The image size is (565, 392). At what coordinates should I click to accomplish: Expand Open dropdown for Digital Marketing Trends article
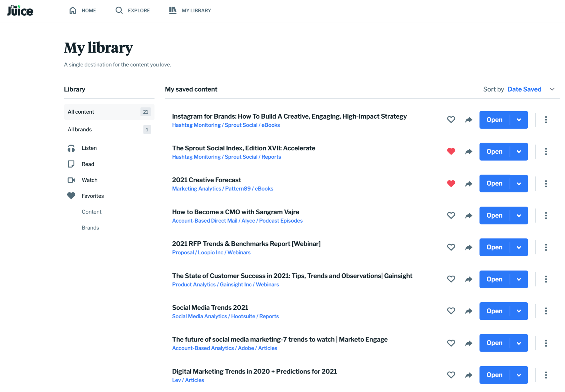tap(519, 375)
